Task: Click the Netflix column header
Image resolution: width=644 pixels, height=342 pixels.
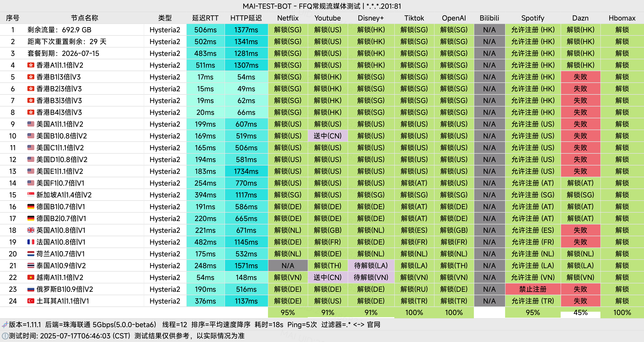Action: pos(288,18)
